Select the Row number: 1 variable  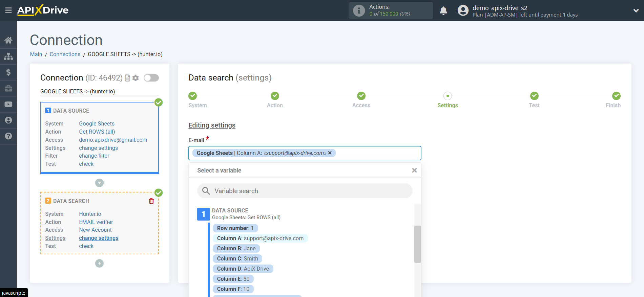point(235,228)
